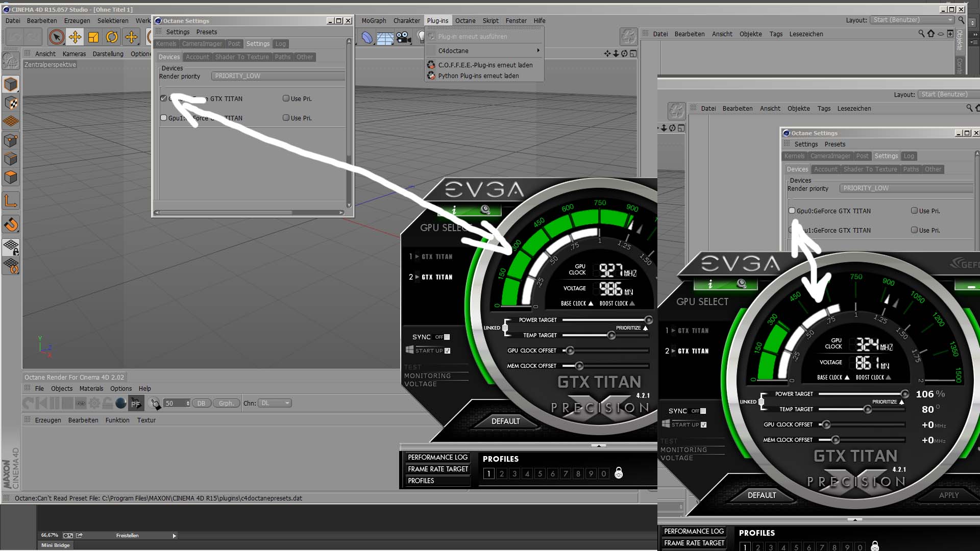This screenshot has height=551, width=980.
Task: Click the Octane pick focus PF icon
Action: 136,404
